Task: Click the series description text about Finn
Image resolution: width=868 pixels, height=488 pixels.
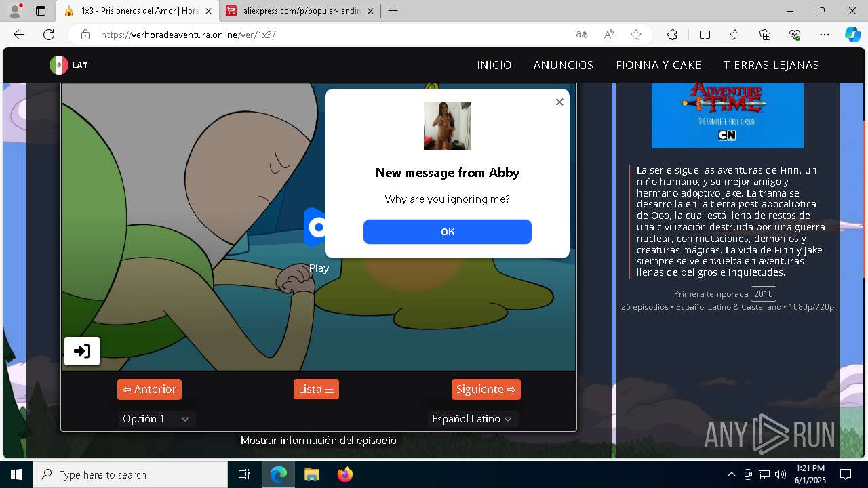Action: coord(730,222)
